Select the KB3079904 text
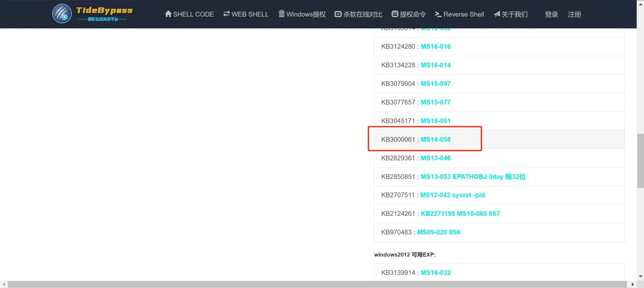The height and width of the screenshot is (288, 644). [x=398, y=84]
